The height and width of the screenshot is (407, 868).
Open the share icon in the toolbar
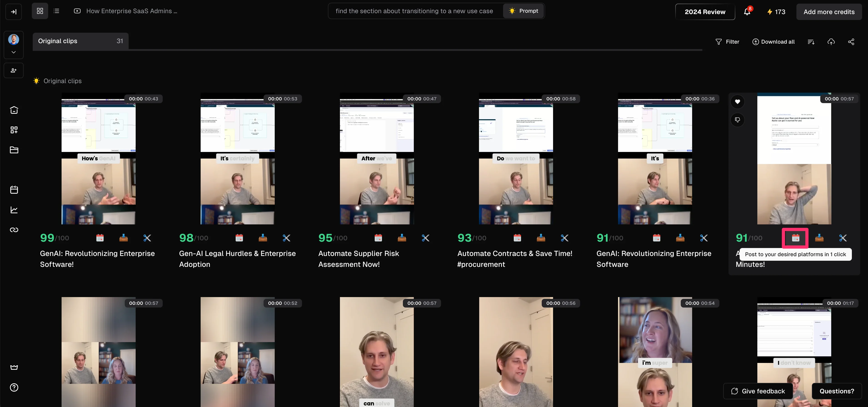coord(851,42)
